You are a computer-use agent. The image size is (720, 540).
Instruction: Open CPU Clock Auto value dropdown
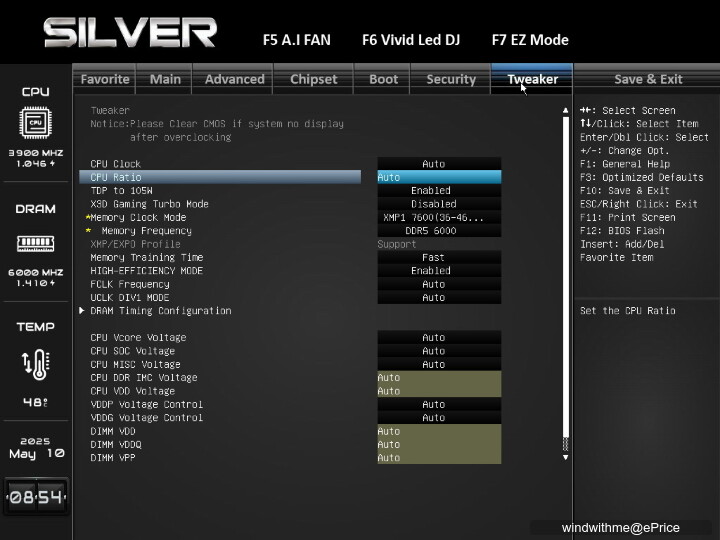(439, 164)
